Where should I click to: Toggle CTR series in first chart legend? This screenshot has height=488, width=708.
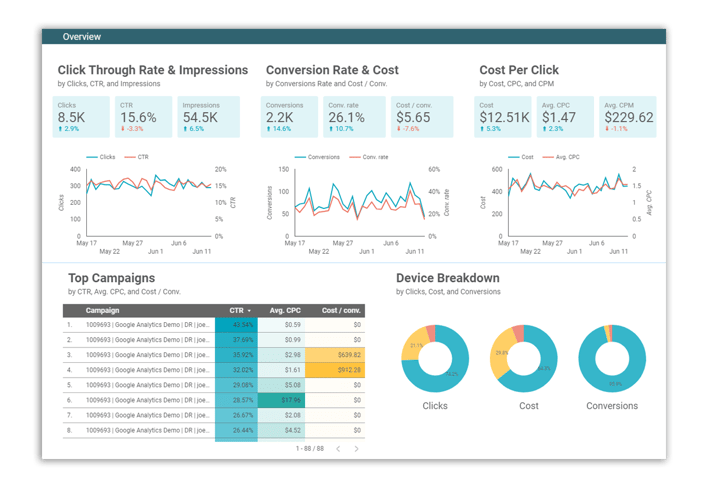137,157
